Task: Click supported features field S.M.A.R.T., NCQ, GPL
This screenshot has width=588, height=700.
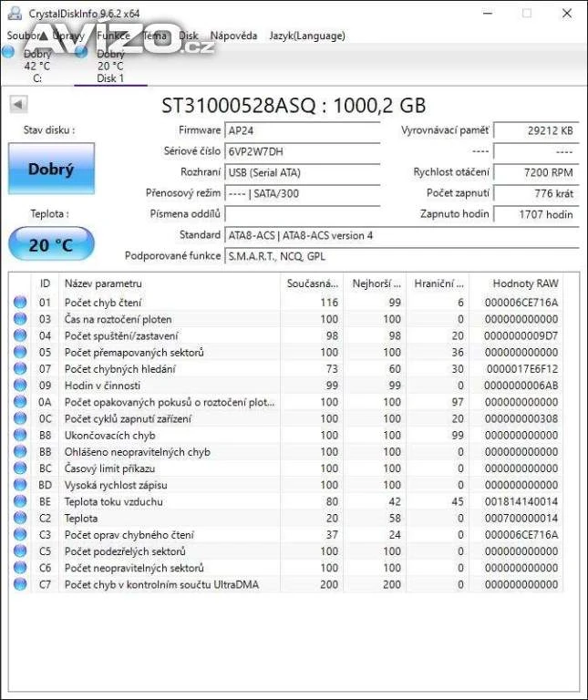Action: point(402,256)
